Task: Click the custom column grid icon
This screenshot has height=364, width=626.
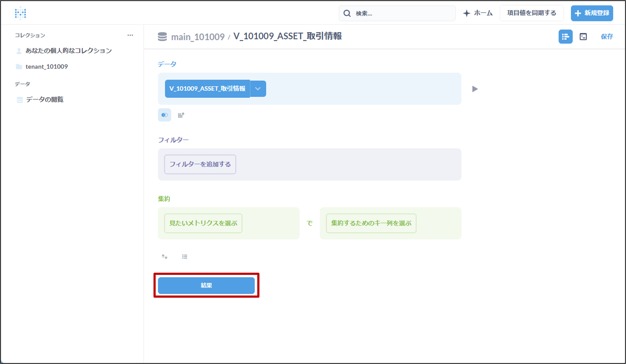Action: [x=181, y=115]
